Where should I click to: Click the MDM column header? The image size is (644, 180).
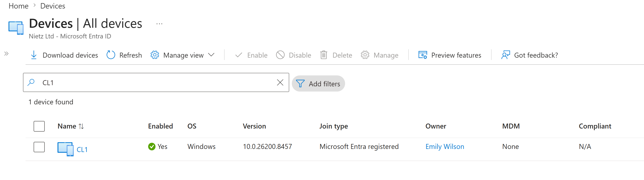(511, 126)
